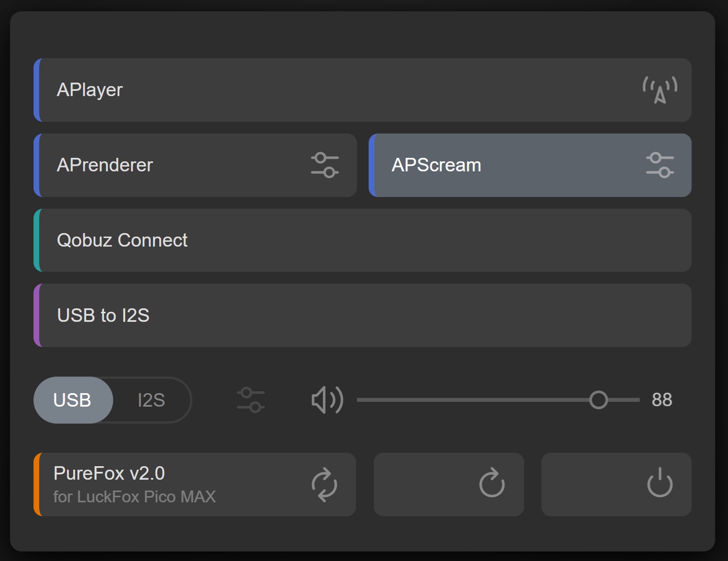Open APrenderer settings sliders icon
Viewport: 728px width, 561px height.
click(x=325, y=165)
